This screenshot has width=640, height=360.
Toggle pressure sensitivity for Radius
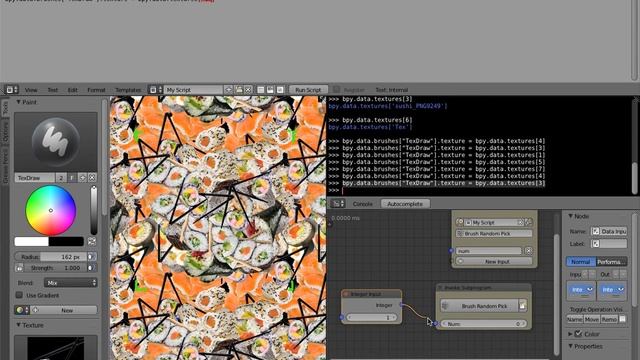(92, 257)
